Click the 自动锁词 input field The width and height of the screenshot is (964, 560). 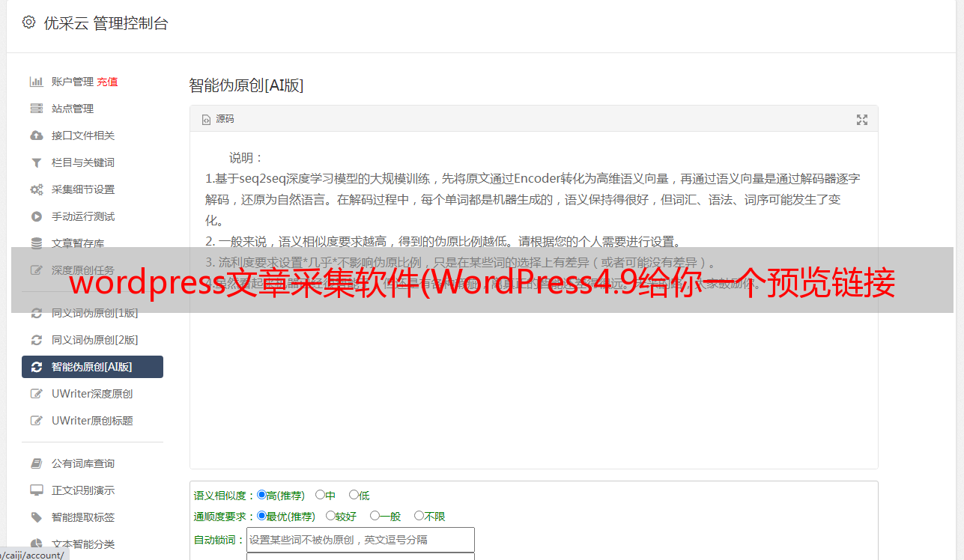click(360, 540)
